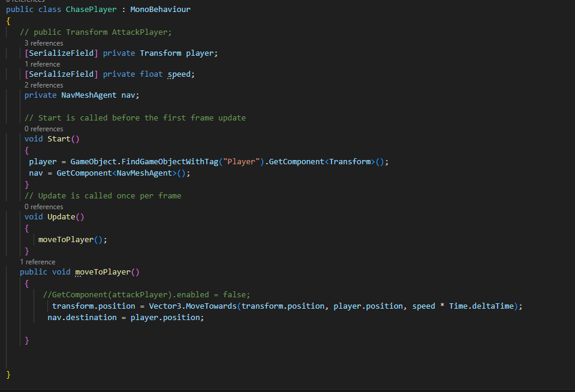Click the speed variable name with underline
The image size is (575, 392).
point(179,74)
